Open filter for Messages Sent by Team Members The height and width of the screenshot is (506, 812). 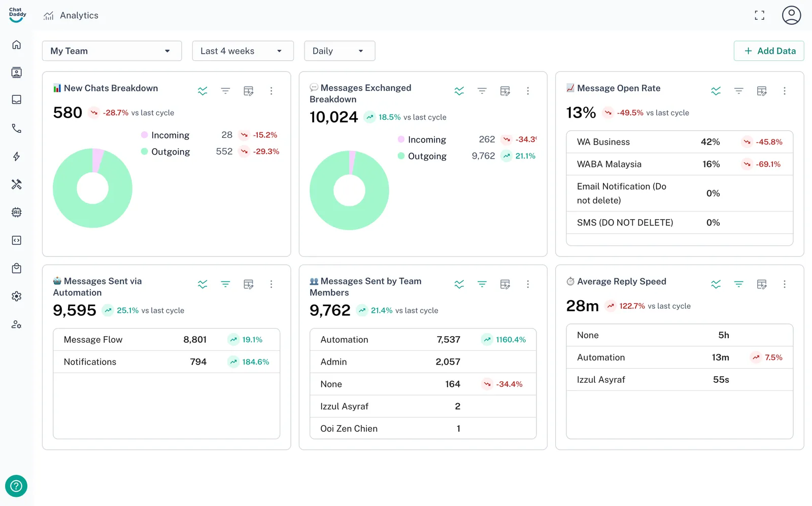[482, 284]
